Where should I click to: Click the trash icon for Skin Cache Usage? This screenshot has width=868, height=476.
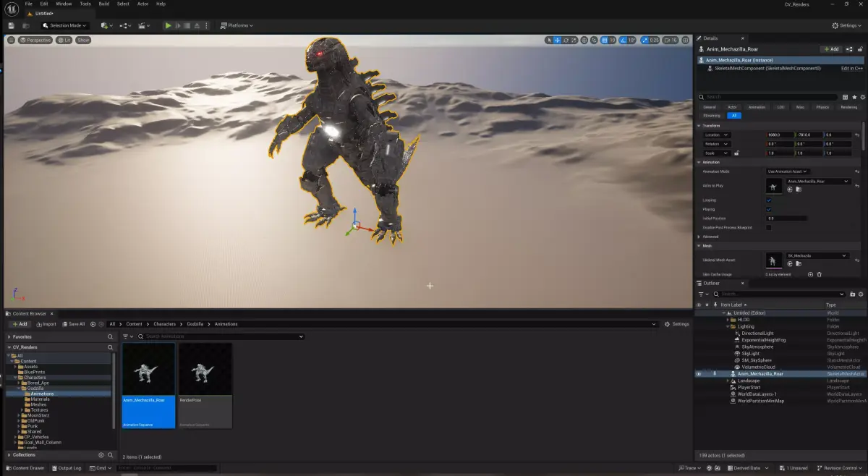pos(820,275)
